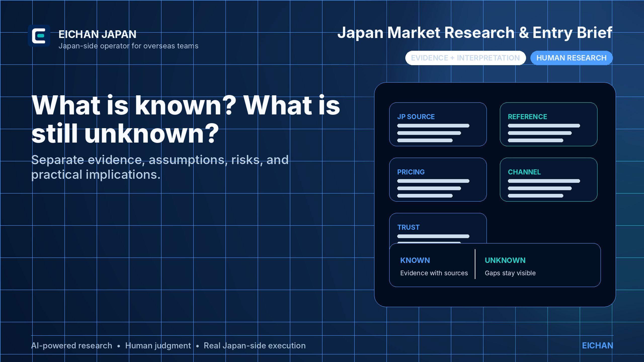
Task: Click 'AI-powered research' footer text
Action: click(x=71, y=346)
